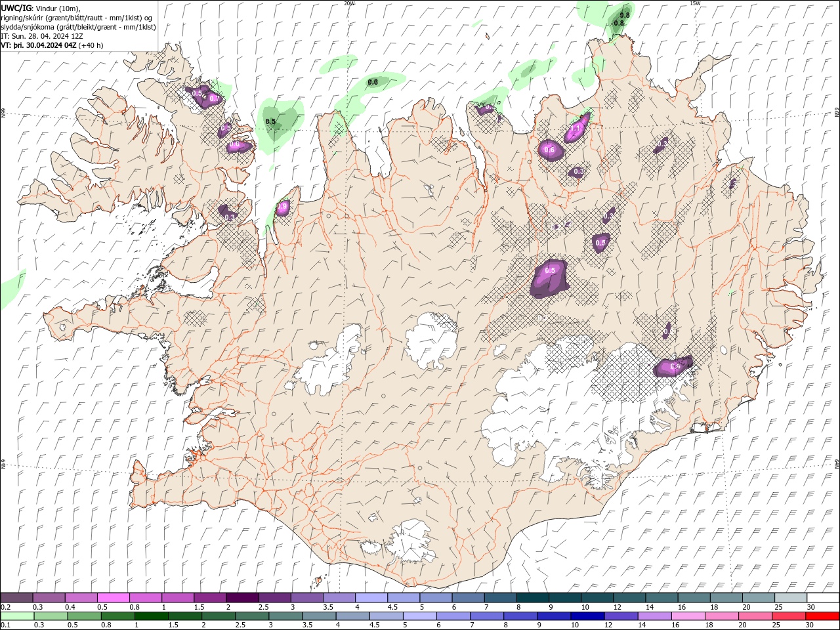Click the 'slydda/snjókoma (grátt/bleikt/grænt - mm/1klst)' line

point(78,27)
